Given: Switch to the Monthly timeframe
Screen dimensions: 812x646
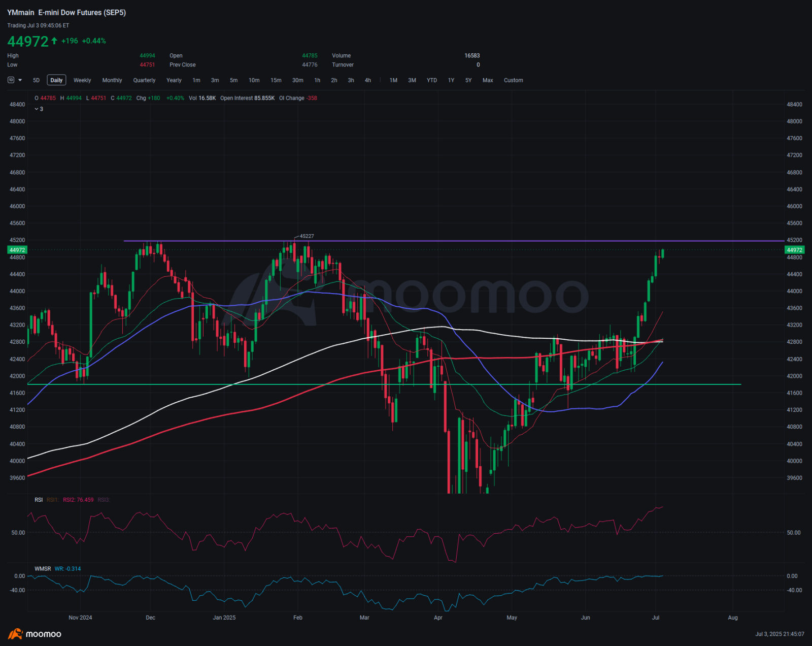Looking at the screenshot, I should [x=112, y=80].
